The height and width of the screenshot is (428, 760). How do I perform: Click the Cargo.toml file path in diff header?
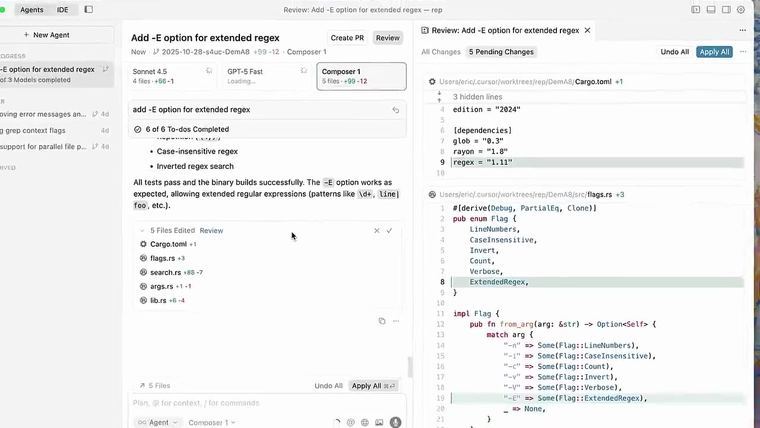click(525, 81)
